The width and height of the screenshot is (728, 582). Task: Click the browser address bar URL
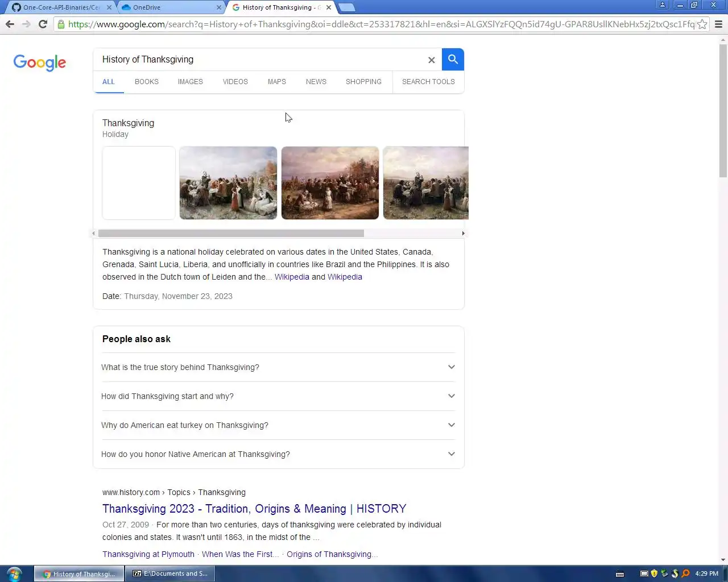pyautogui.click(x=381, y=24)
